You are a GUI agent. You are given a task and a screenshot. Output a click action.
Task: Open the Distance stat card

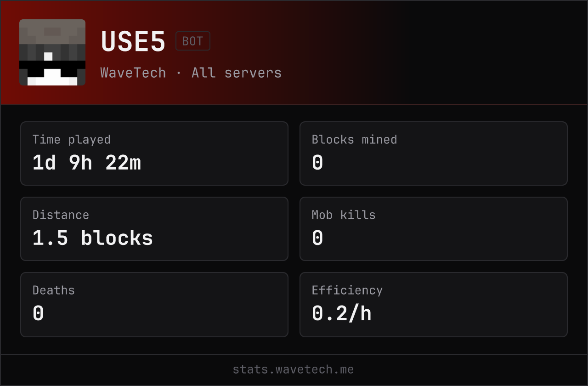(154, 229)
